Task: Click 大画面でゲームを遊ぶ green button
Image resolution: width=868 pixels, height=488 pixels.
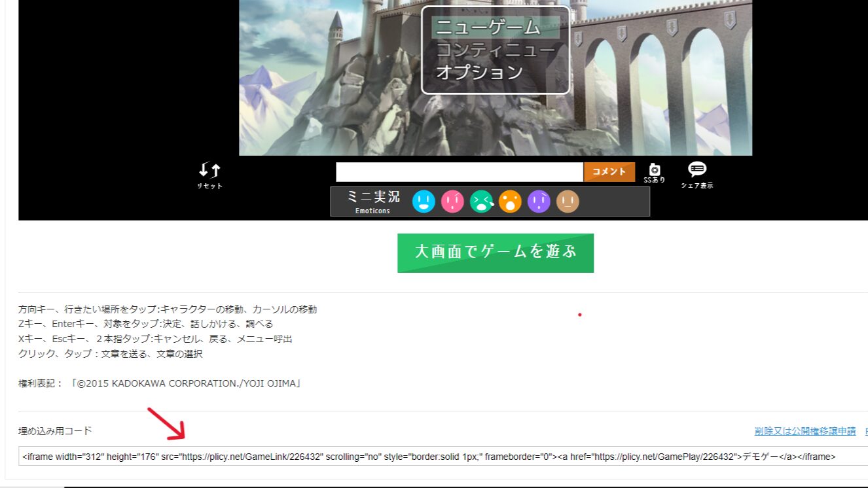Action: pyautogui.click(x=495, y=253)
